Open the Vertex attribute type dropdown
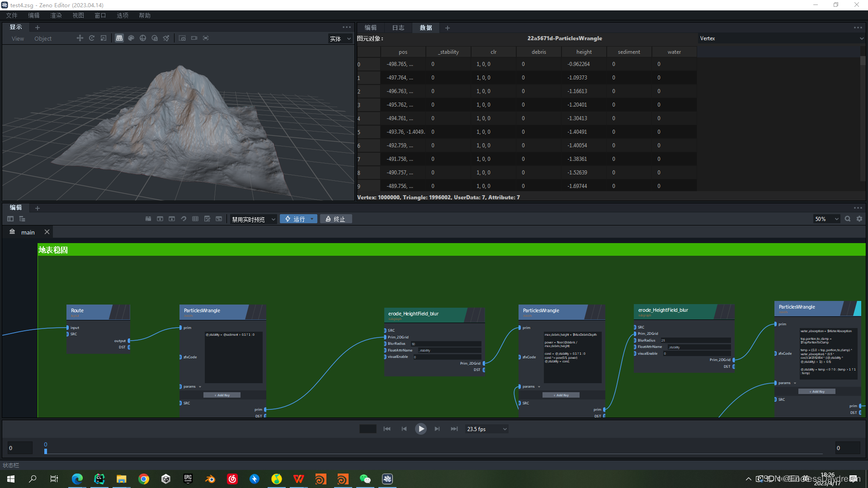This screenshot has height=488, width=868. (781, 38)
